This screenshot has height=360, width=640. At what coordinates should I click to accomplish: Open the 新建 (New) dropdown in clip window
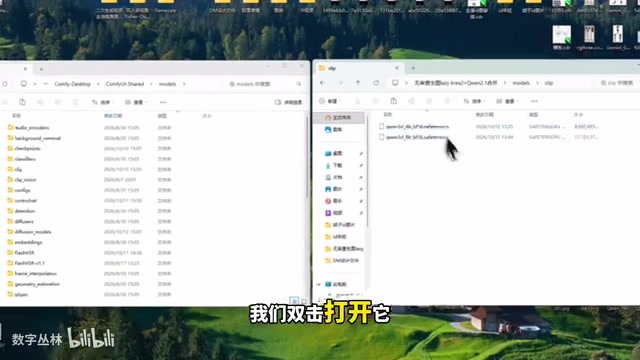[x=331, y=101]
